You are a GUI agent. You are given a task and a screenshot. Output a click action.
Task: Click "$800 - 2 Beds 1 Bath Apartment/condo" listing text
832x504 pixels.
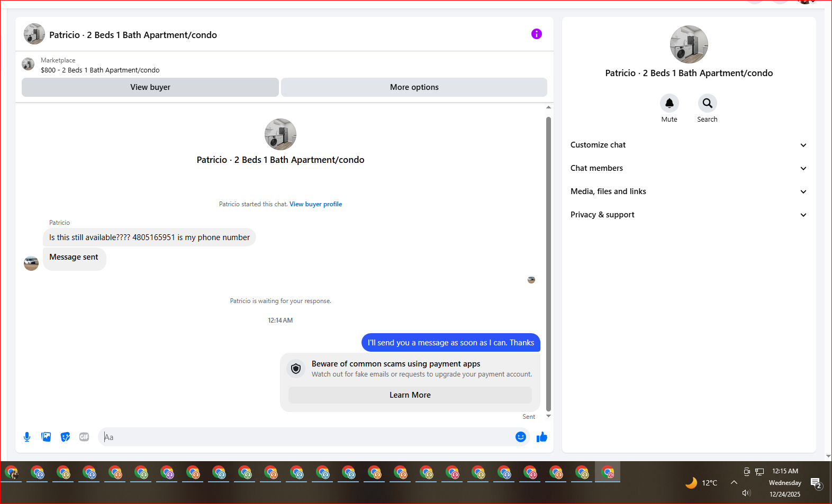[x=100, y=70]
